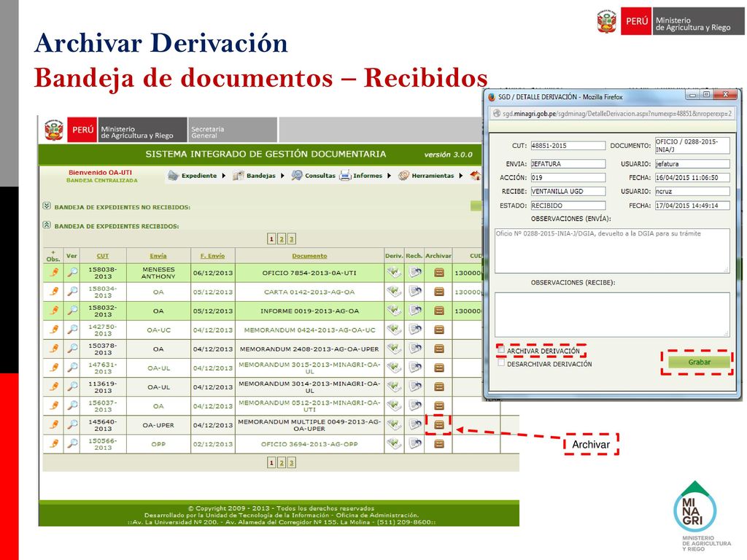Click Observaciones (Envía) text area
The width and height of the screenshot is (747, 560).
[x=612, y=251]
